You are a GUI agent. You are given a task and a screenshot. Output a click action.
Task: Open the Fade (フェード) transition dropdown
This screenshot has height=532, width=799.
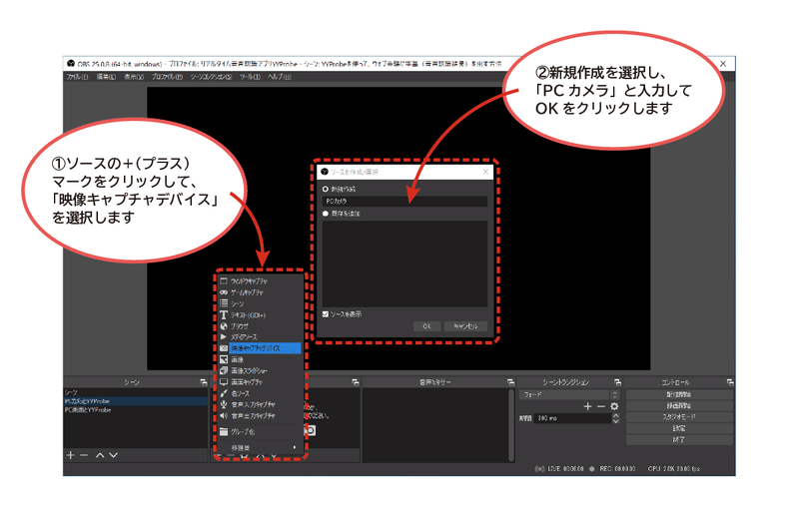click(x=569, y=394)
